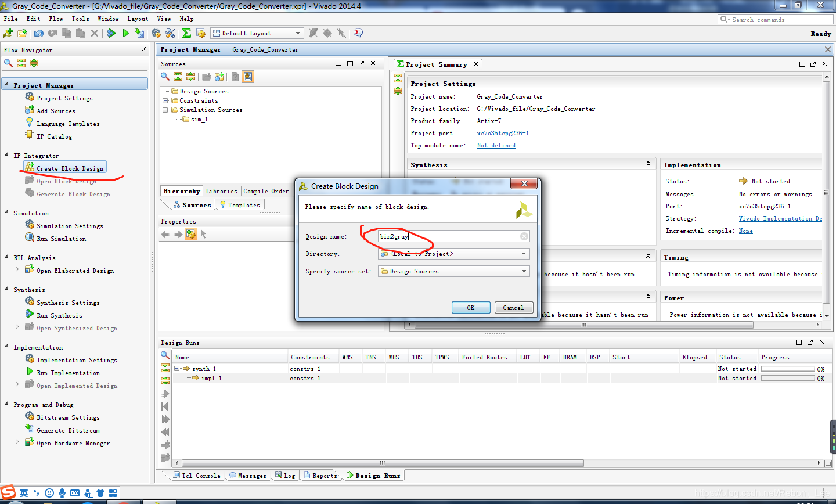
Task: Click the xc7a35tcpg236-1 project part link
Action: (503, 133)
